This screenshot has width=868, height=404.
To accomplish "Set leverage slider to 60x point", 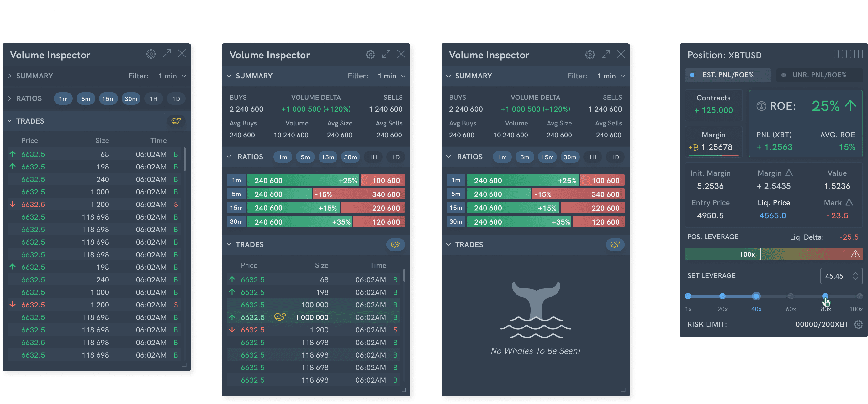I will [791, 296].
